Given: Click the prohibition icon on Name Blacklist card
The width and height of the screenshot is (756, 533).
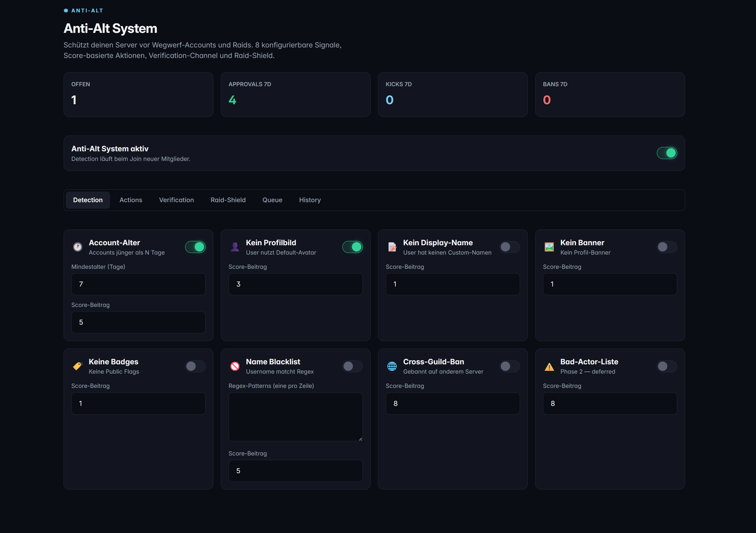Looking at the screenshot, I should pyautogui.click(x=235, y=366).
